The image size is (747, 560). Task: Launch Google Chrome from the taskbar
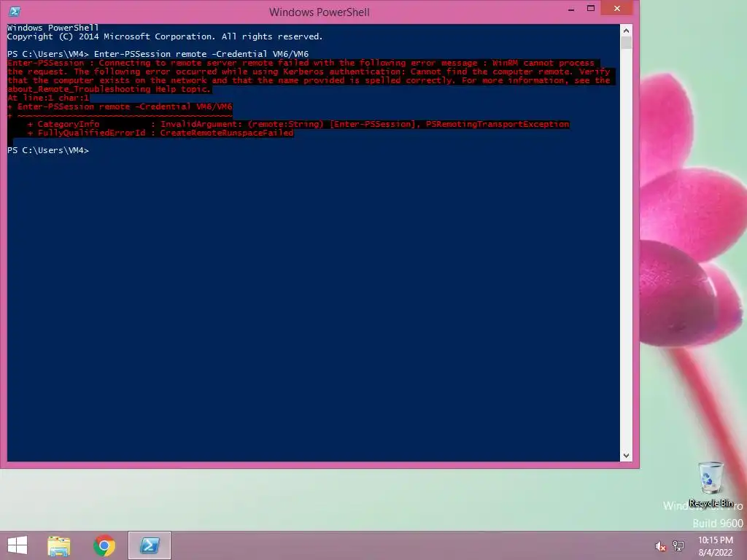click(104, 545)
